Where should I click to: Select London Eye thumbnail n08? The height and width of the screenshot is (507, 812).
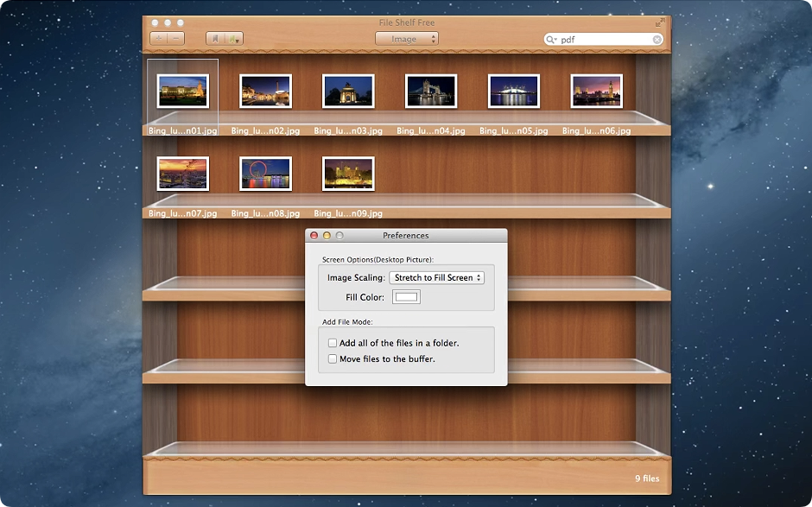coord(266,174)
